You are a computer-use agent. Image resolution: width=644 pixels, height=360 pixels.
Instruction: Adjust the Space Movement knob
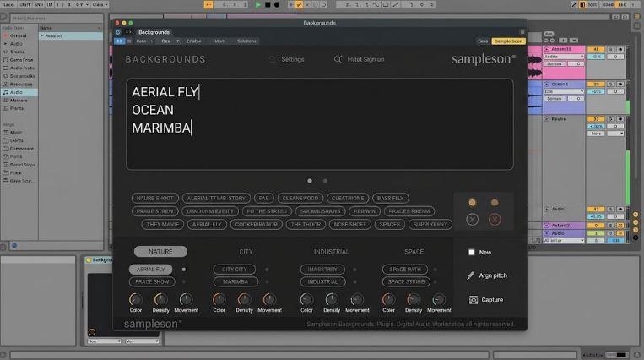pos(439,299)
